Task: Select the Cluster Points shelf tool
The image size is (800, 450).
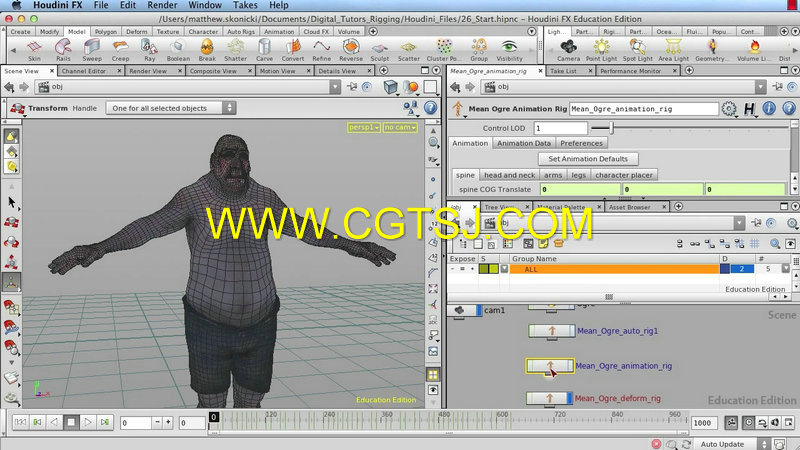Action: (x=442, y=51)
